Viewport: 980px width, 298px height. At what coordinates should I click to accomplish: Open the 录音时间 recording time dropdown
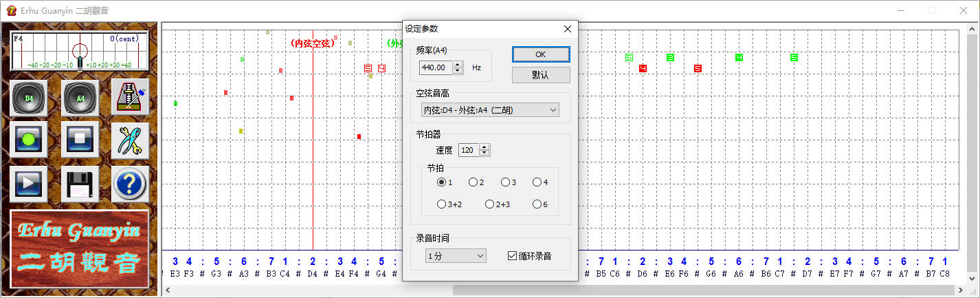coord(456,256)
